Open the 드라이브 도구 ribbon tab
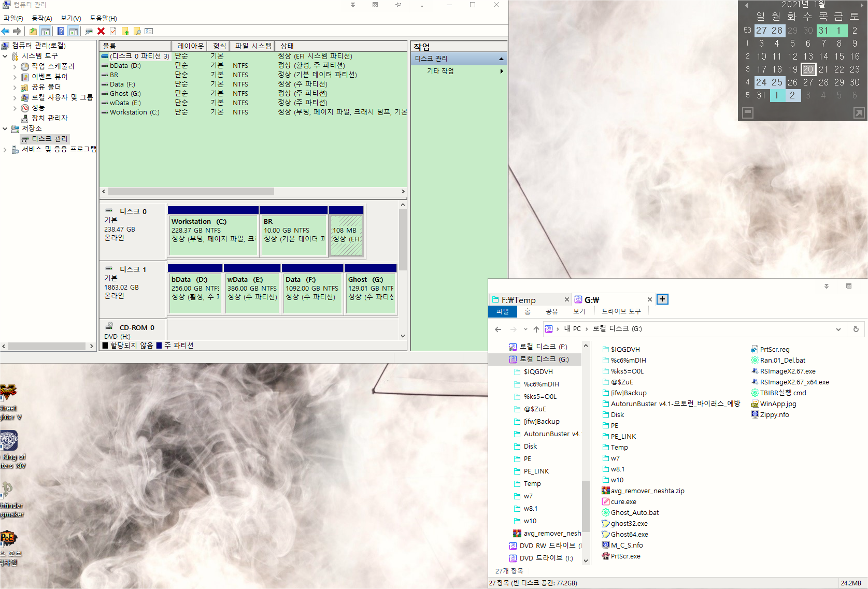The height and width of the screenshot is (589, 868). click(x=621, y=311)
